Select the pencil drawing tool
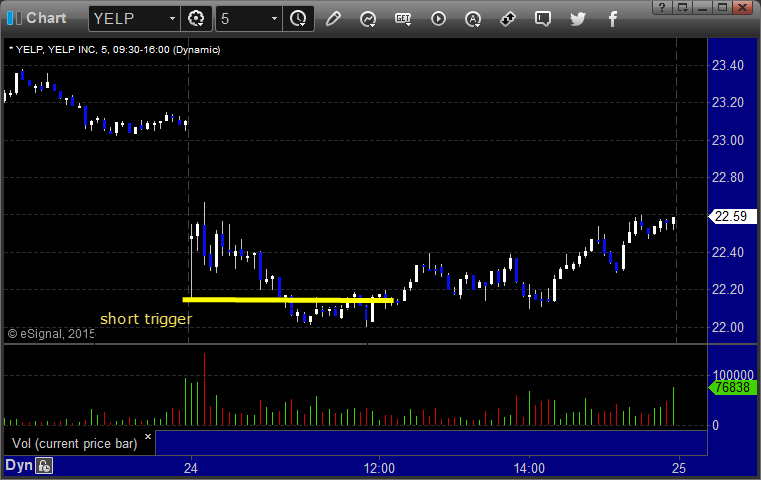Image resolution: width=761 pixels, height=480 pixels. 333,19
